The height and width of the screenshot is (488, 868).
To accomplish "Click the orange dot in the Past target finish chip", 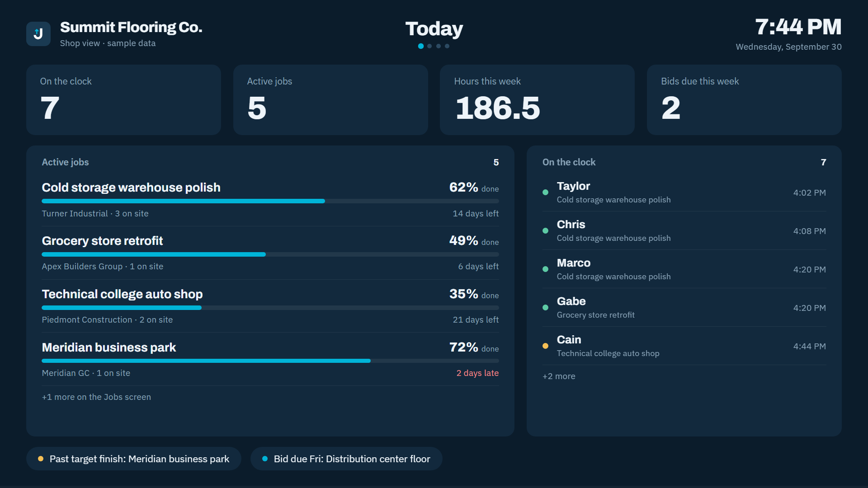I will coord(41,459).
